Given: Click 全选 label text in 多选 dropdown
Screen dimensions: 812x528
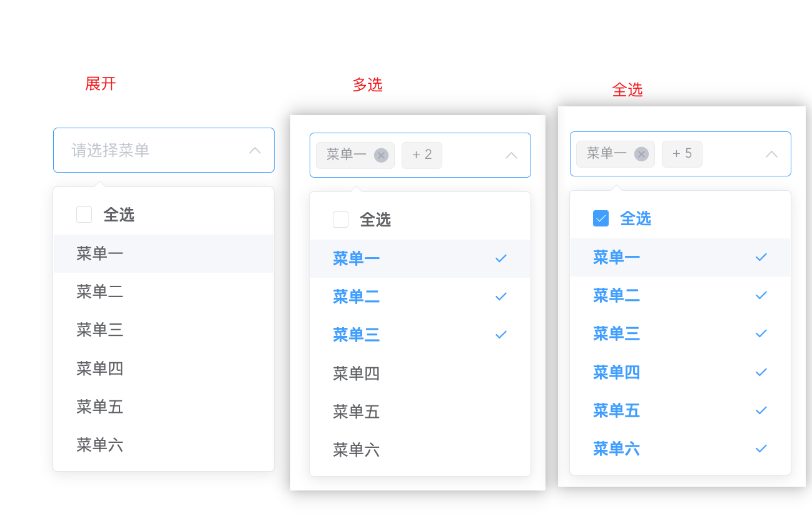Looking at the screenshot, I should (375, 220).
